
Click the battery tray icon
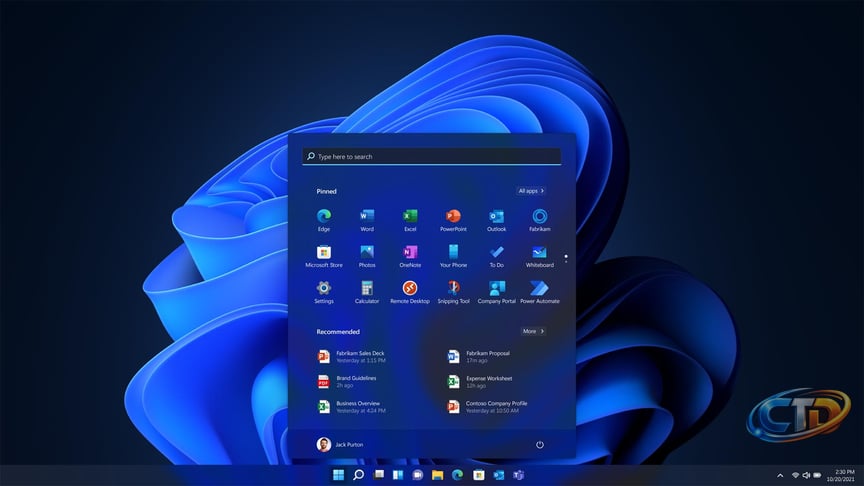click(817, 476)
